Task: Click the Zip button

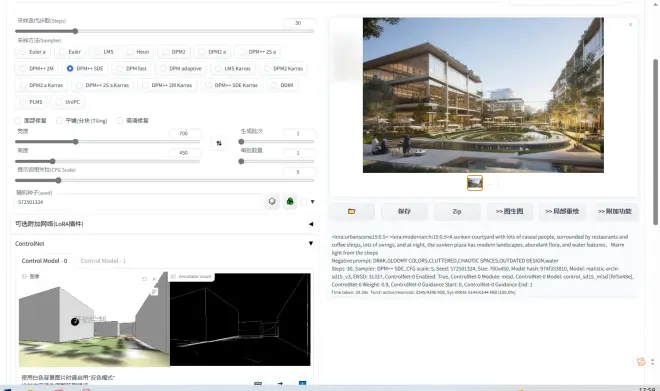Action: [457, 211]
